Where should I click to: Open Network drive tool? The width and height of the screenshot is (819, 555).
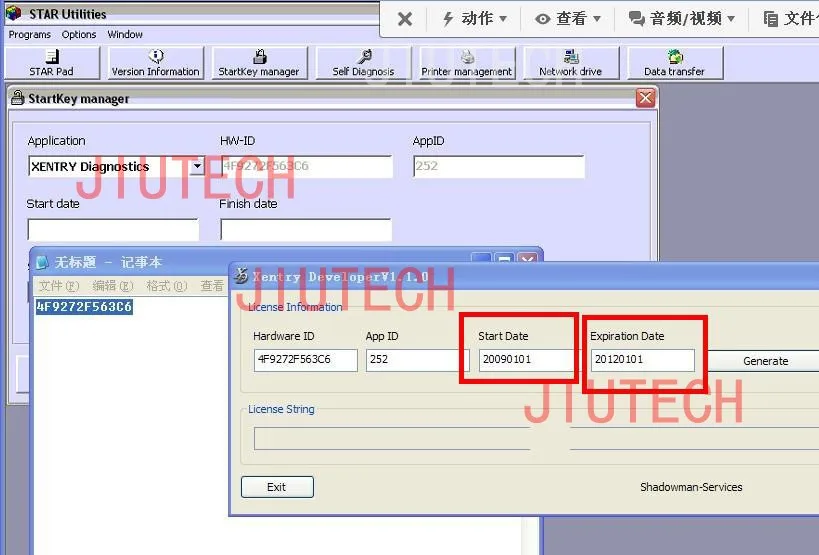click(x=570, y=63)
